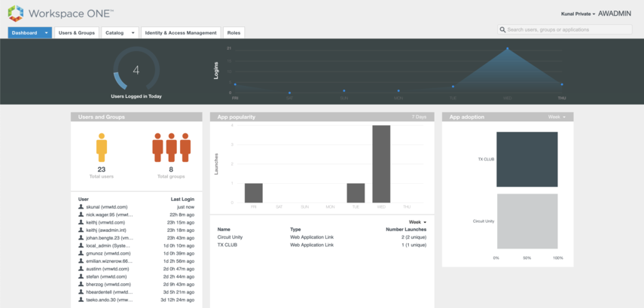644x308 pixels.
Task: Click the Wednesday peak point on Logins chart
Action: click(507, 49)
